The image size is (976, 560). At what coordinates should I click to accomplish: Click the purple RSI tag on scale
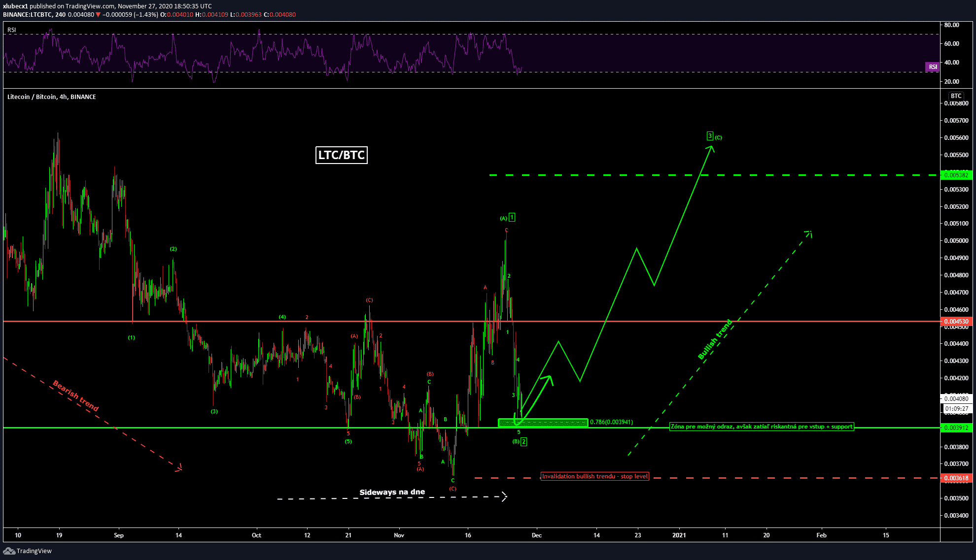(x=932, y=67)
